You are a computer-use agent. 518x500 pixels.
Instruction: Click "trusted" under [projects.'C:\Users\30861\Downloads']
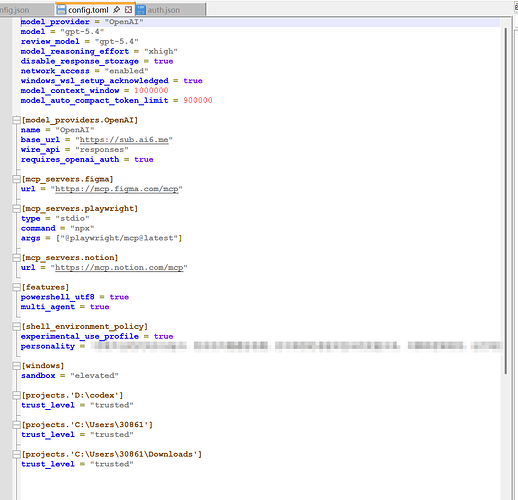pyautogui.click(x=112, y=464)
